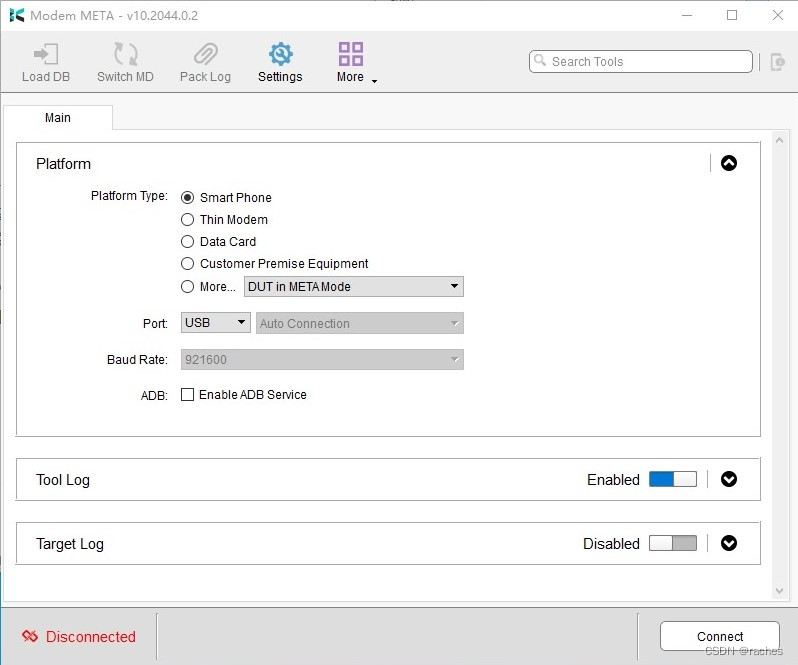The width and height of the screenshot is (798, 665).
Task: Expand the Tool Log section
Action: [729, 479]
